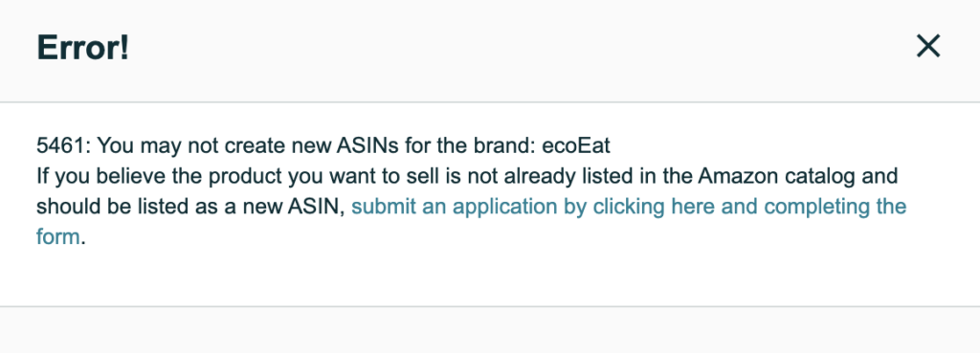
Task: Click the 'Error!' dialog heading
Action: tap(83, 48)
